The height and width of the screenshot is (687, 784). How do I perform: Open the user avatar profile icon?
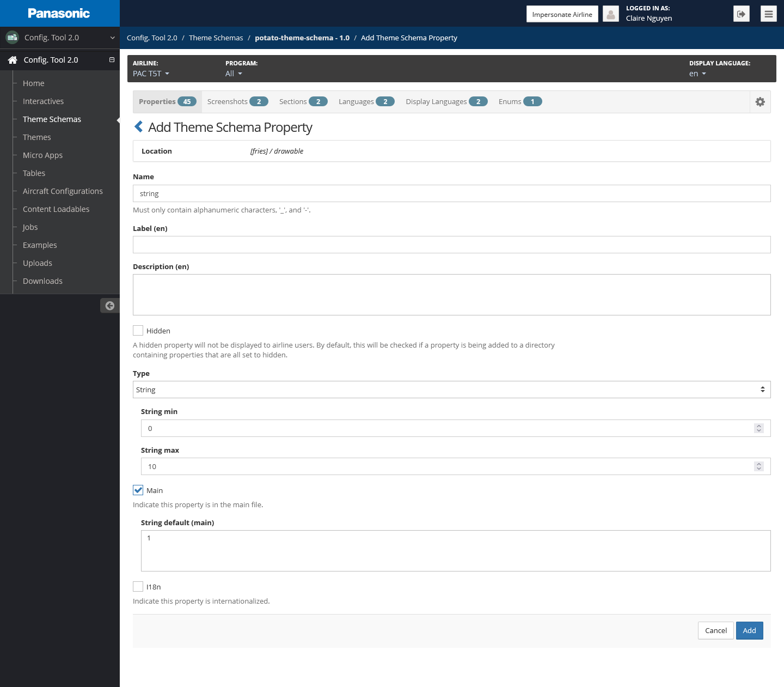click(x=611, y=14)
